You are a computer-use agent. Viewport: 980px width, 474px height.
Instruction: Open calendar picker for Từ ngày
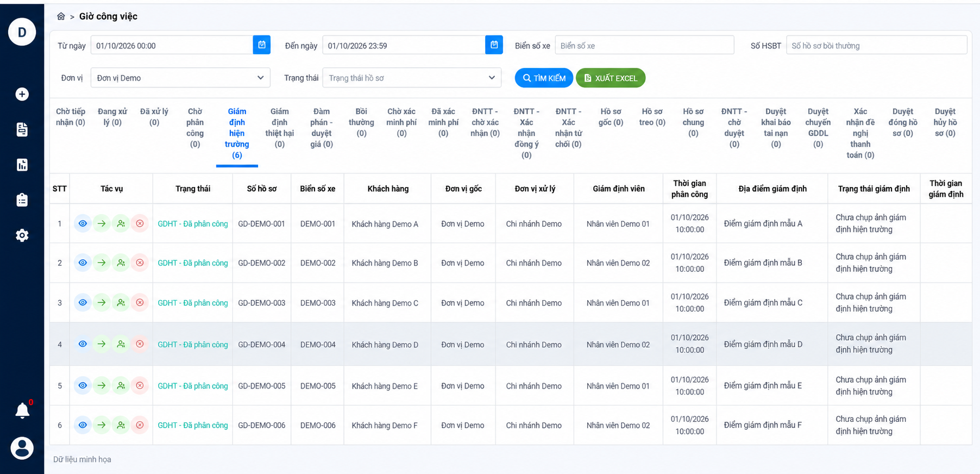[x=262, y=45]
